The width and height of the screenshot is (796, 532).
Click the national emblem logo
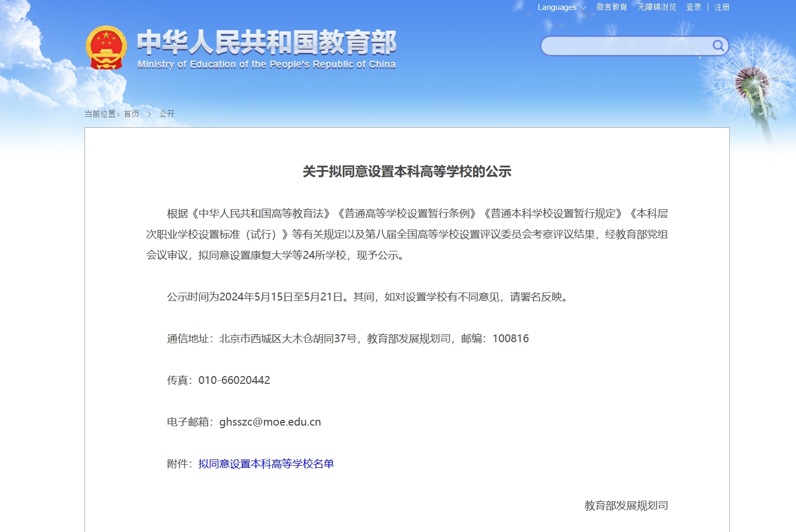pos(106,47)
